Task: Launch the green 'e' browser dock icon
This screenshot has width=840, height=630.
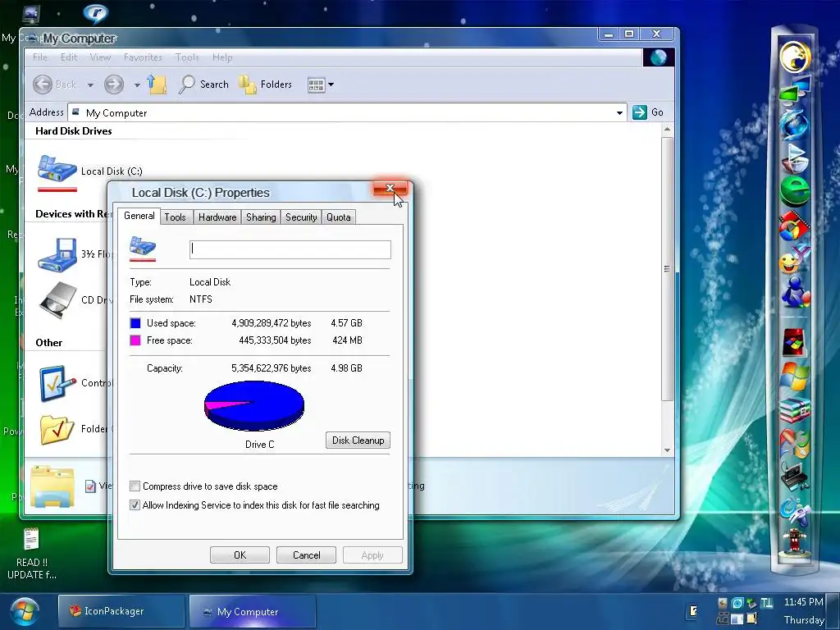Action: [794, 190]
